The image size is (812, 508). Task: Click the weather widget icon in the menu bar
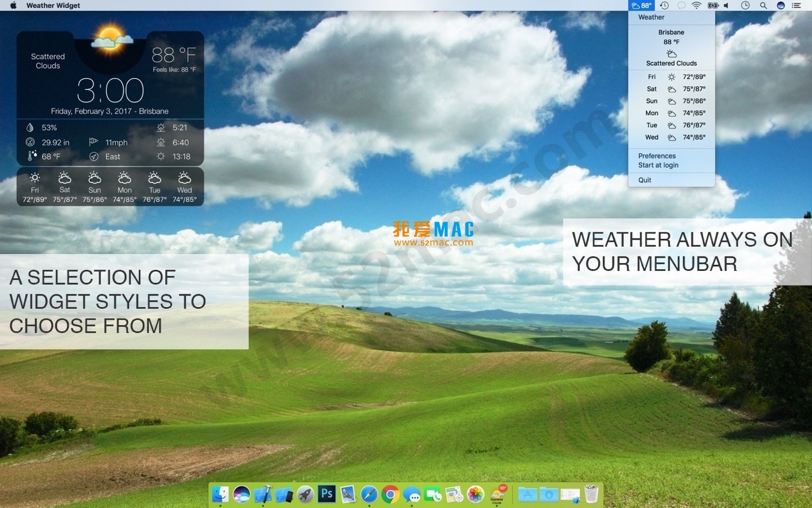641,5
